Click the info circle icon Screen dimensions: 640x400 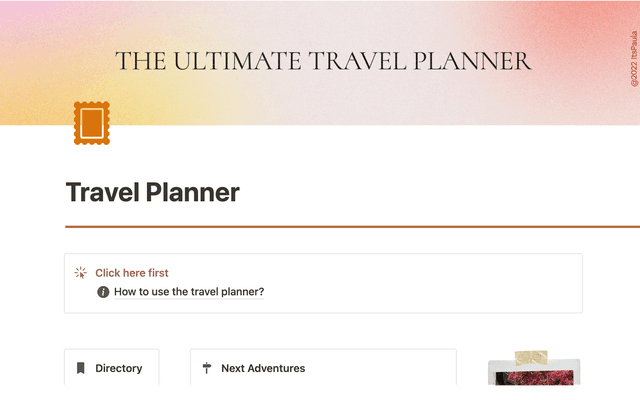[103, 292]
